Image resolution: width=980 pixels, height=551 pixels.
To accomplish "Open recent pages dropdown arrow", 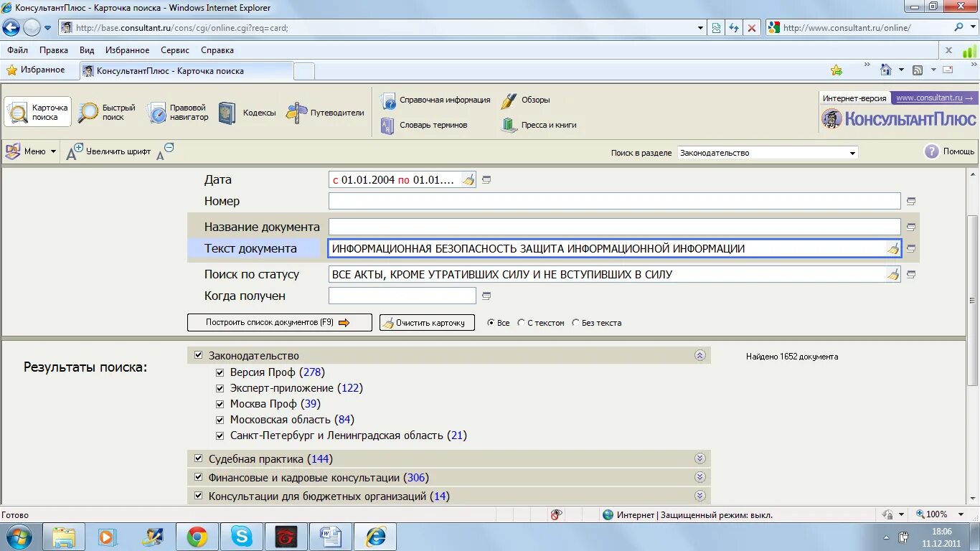I will (48, 28).
